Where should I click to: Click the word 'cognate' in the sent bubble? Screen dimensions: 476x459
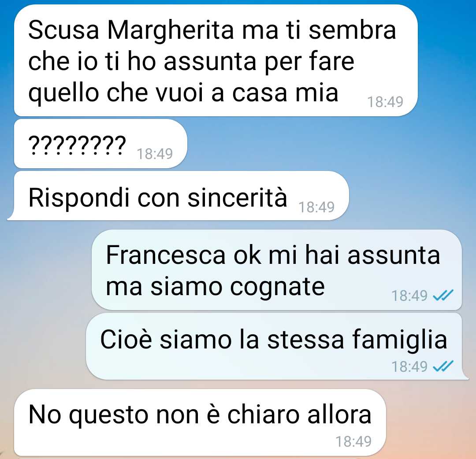point(278,287)
